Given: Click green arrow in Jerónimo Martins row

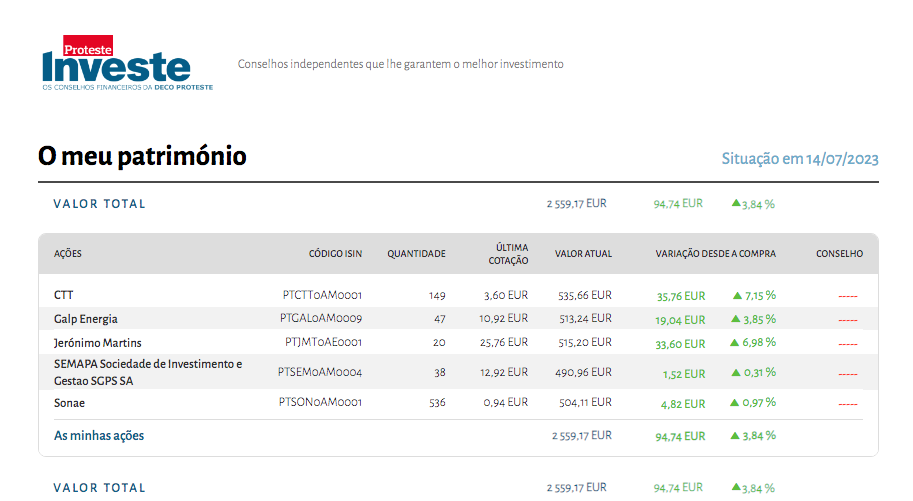Looking at the screenshot, I should (737, 343).
